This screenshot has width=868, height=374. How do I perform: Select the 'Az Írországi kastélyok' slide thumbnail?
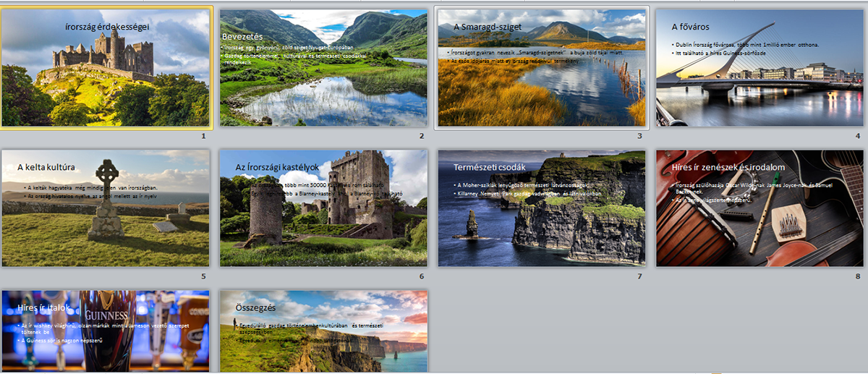click(x=323, y=208)
